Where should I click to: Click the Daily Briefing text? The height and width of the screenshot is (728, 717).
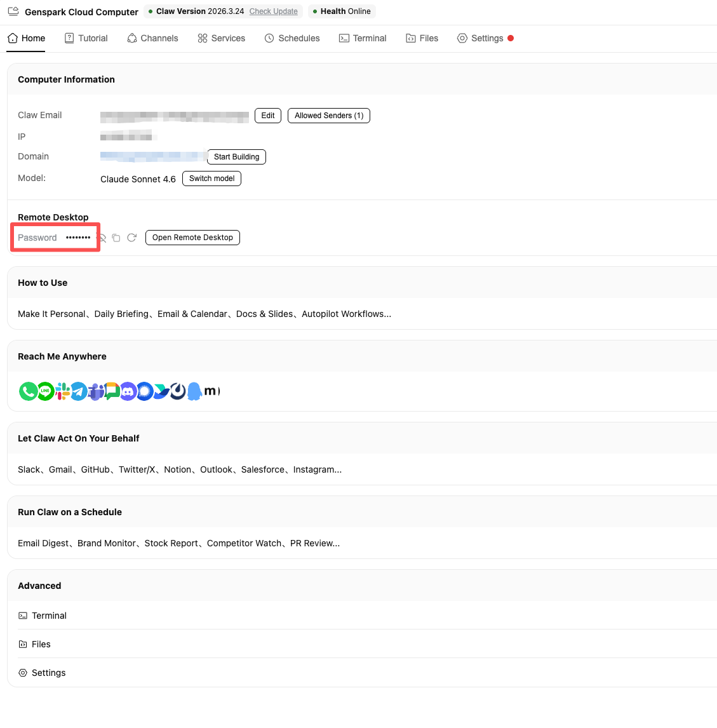coord(121,314)
